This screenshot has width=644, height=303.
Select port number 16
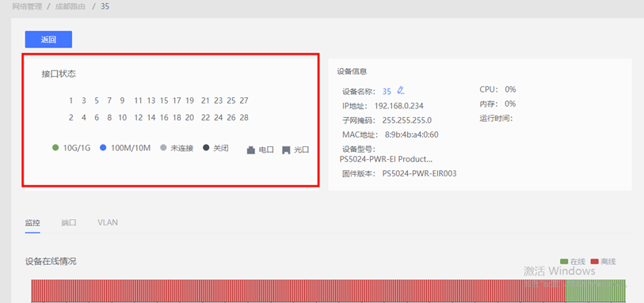tap(164, 118)
